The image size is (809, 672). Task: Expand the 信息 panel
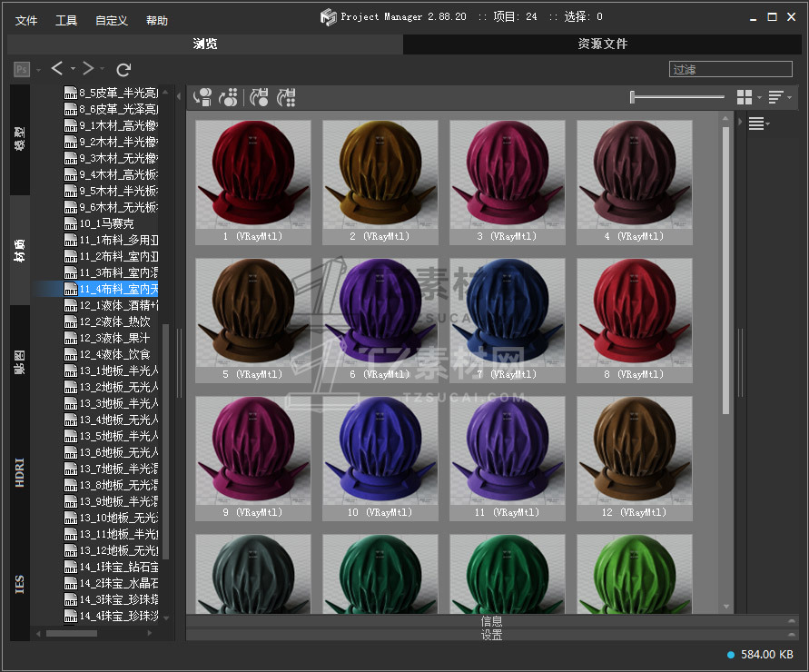pyautogui.click(x=491, y=621)
